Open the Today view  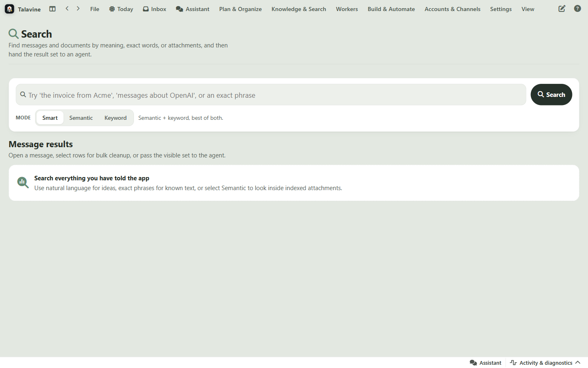(x=121, y=9)
